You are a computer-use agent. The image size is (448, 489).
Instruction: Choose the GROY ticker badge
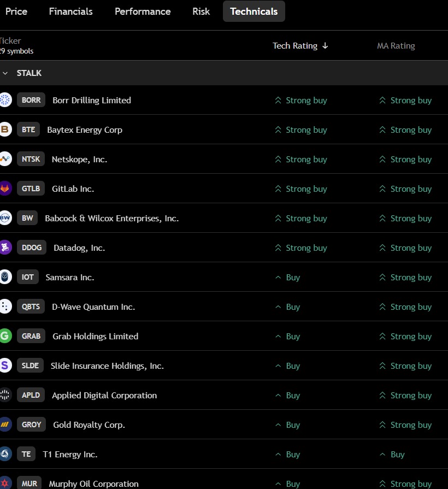(x=32, y=425)
